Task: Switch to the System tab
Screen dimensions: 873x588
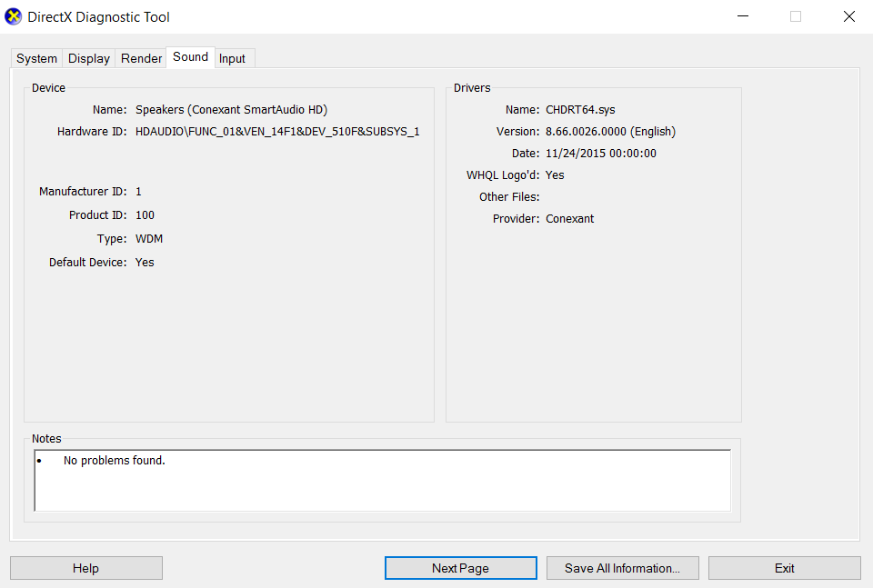Action: coord(36,58)
